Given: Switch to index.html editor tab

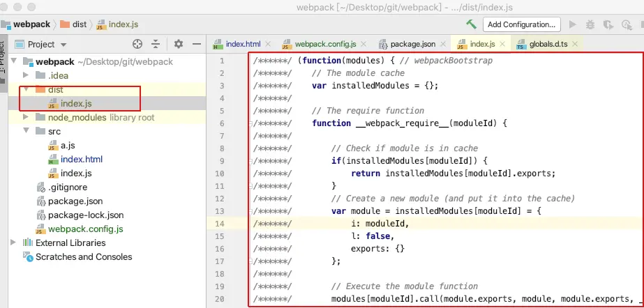Looking at the screenshot, I should (243, 44).
